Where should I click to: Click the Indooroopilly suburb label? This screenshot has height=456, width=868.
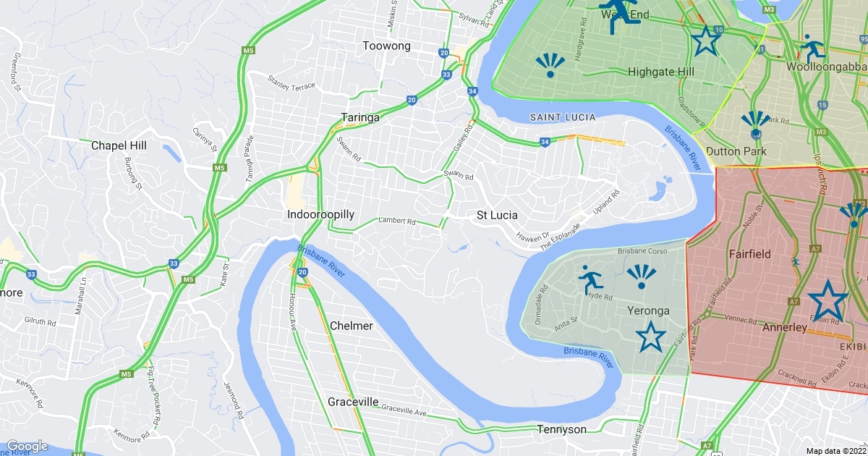tap(320, 215)
